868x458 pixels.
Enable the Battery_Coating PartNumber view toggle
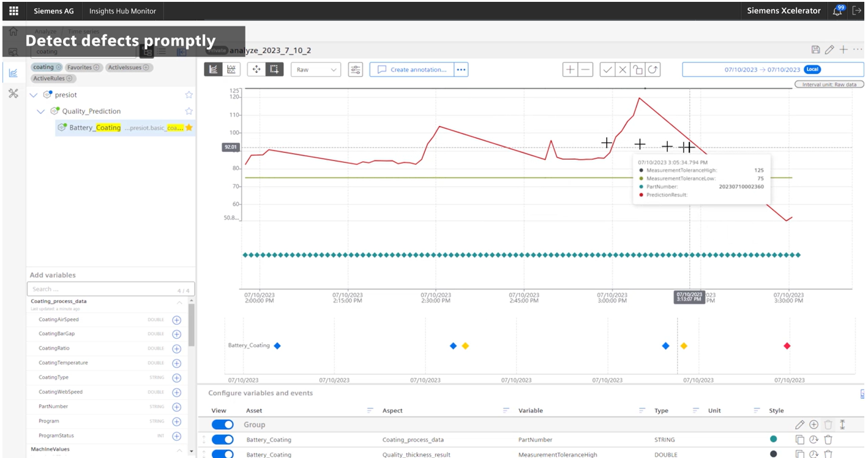point(222,439)
